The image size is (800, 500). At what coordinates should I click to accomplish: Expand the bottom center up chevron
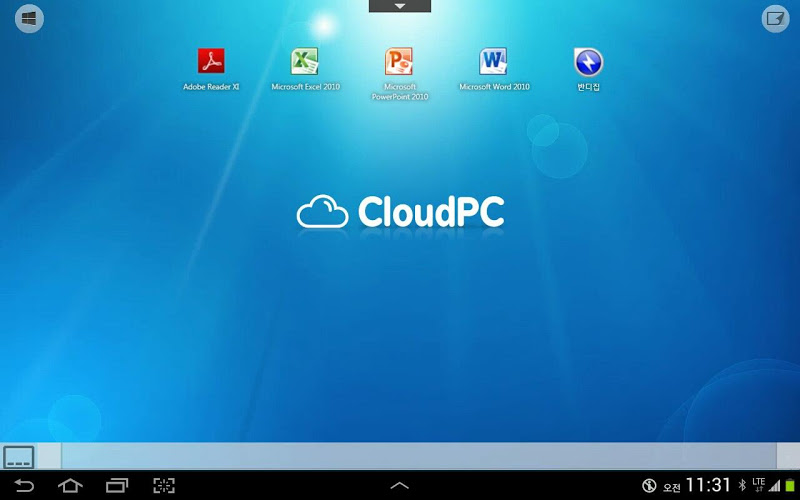[x=399, y=486]
